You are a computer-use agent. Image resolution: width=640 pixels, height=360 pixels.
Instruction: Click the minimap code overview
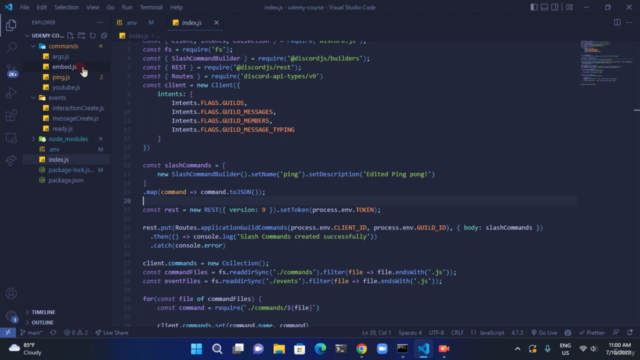tap(606, 63)
